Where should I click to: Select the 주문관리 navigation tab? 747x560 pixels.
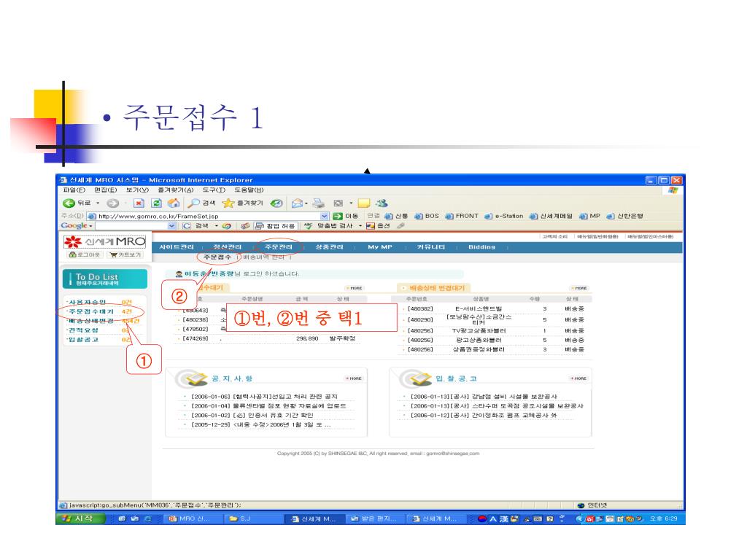coord(279,247)
